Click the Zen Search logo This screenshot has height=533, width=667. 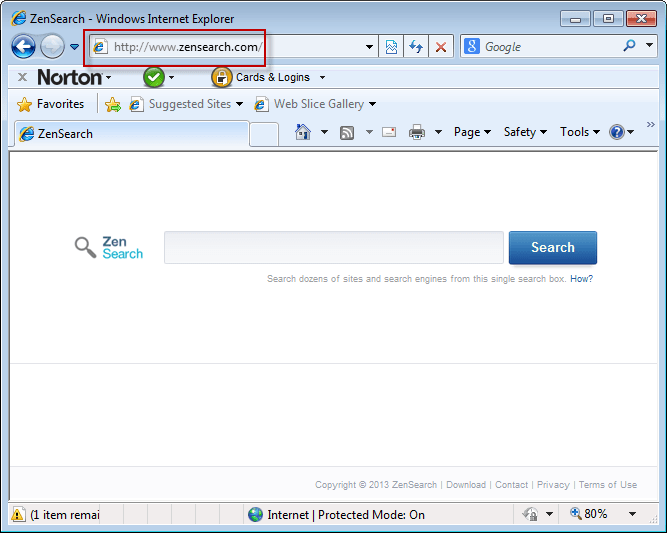pyautogui.click(x=109, y=248)
